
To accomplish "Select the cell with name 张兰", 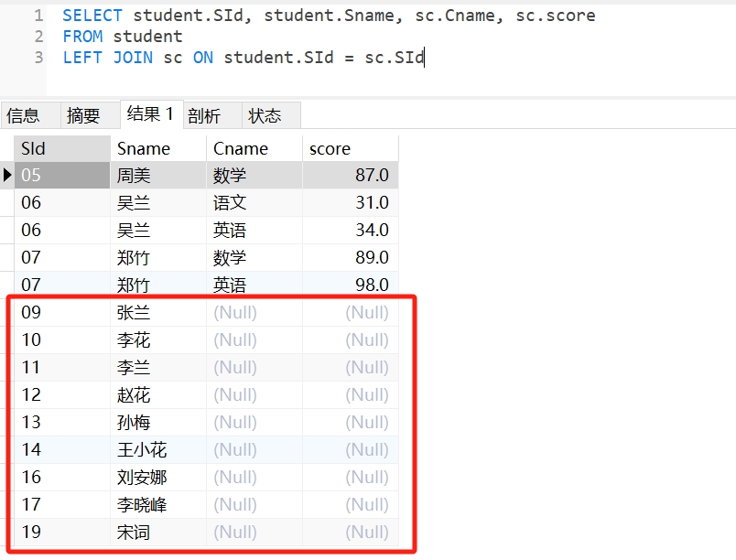I will point(157,313).
